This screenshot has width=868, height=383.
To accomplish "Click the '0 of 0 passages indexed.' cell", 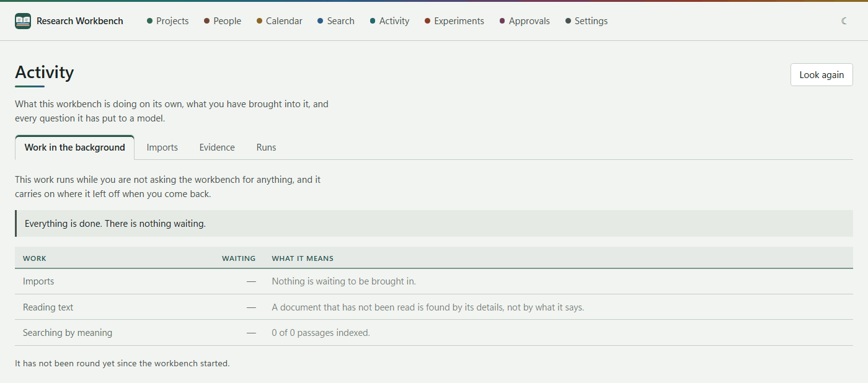I will (x=321, y=333).
